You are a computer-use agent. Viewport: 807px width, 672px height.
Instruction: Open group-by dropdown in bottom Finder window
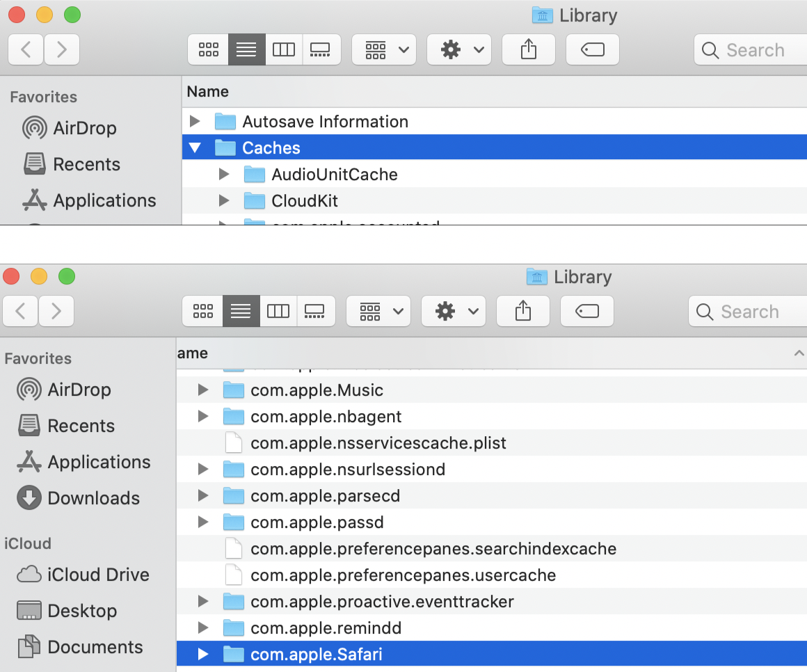pyautogui.click(x=378, y=311)
